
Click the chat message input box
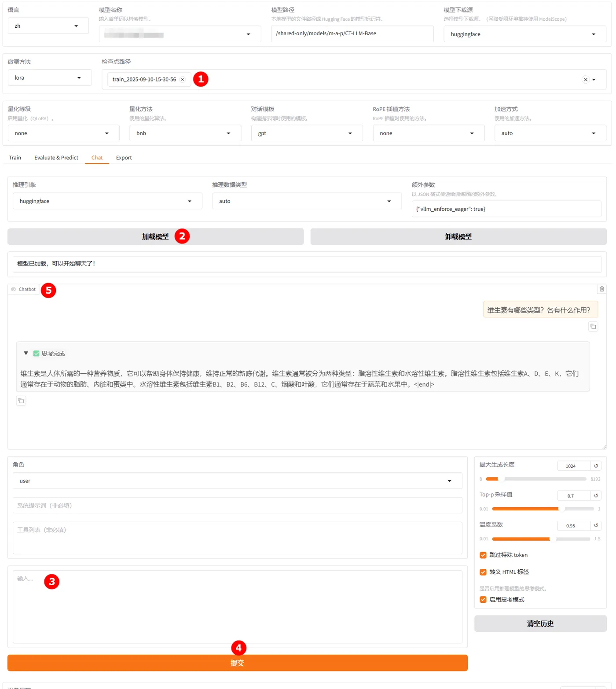tap(238, 607)
